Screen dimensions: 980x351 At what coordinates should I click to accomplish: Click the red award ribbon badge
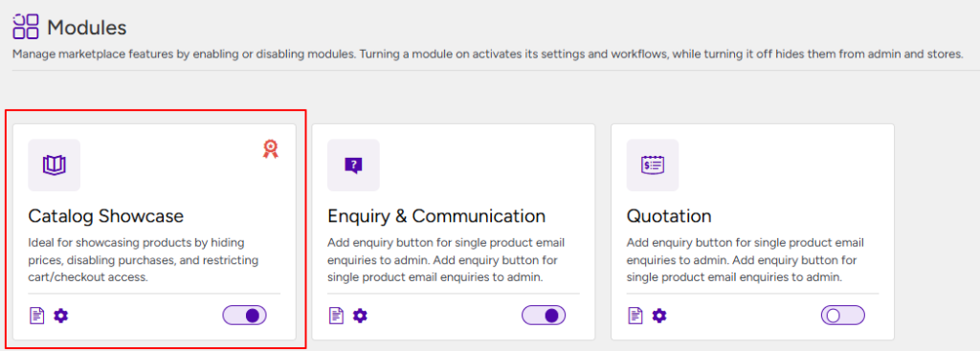[270, 148]
